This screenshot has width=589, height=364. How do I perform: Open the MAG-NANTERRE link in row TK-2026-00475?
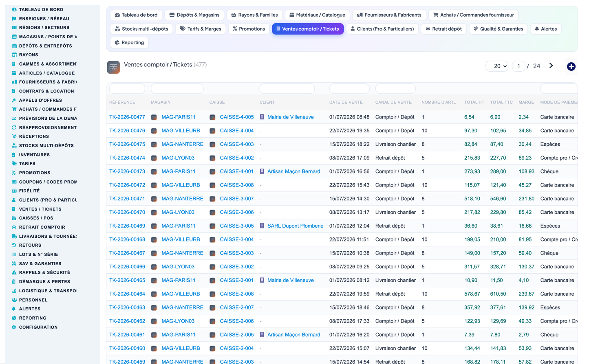point(182,144)
